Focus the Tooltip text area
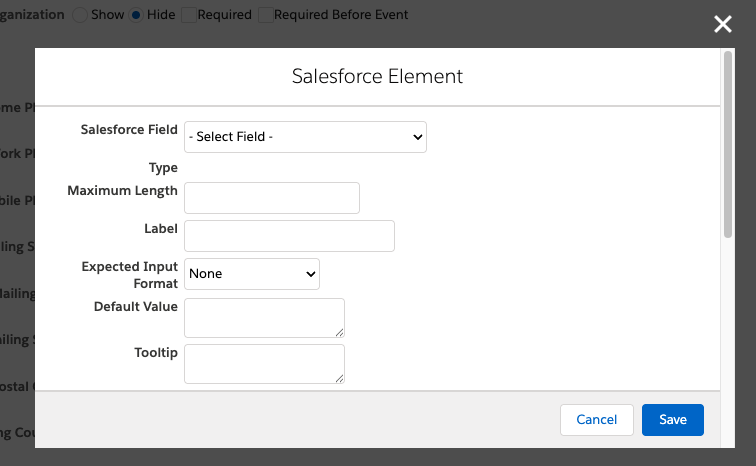 (264, 364)
